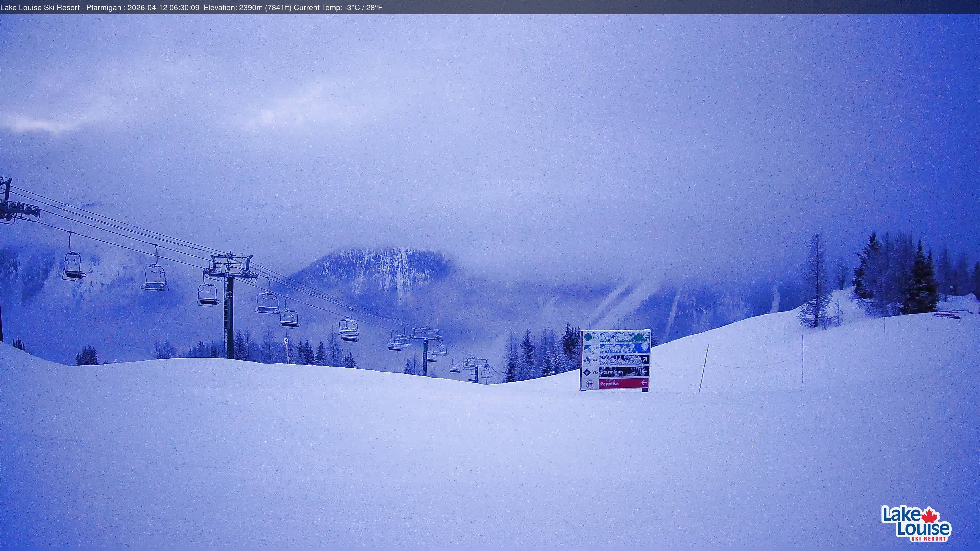Click the green circle run symbol on the sign
This screenshot has height=551, width=980.
coord(589,337)
